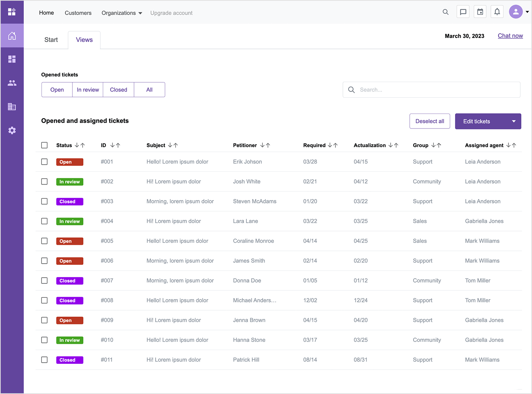Open the settings gear in sidebar
Image resolution: width=532 pixels, height=394 pixels.
12,130
